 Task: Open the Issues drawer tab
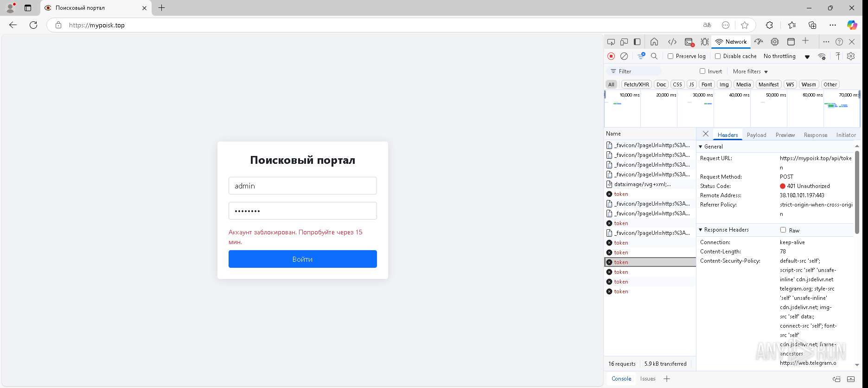pos(648,379)
